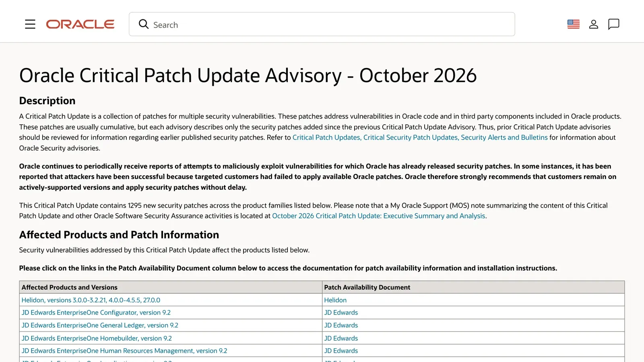Open JD Edwards EnterpriseOne General Ledger link
This screenshot has width=644, height=362.
pyautogui.click(x=100, y=325)
